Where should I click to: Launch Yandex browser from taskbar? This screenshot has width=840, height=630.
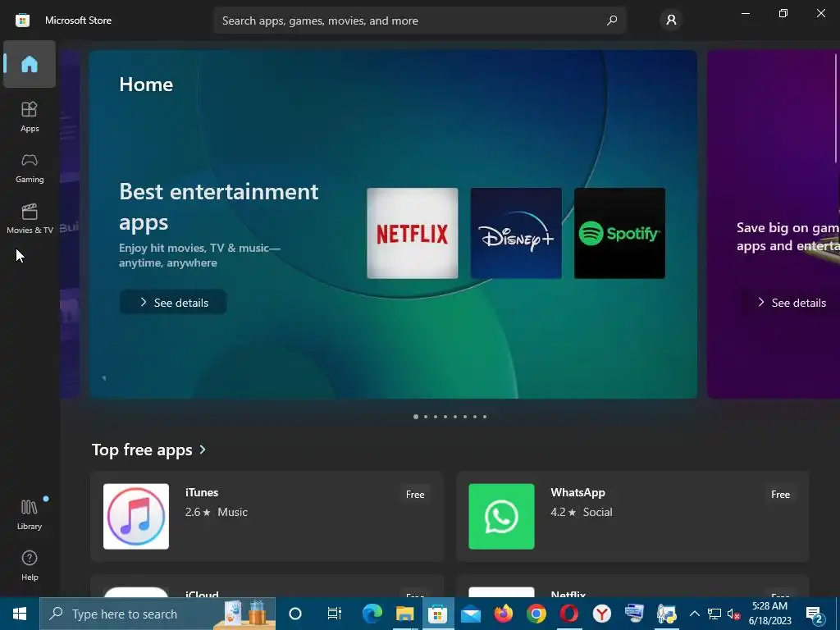(x=601, y=614)
